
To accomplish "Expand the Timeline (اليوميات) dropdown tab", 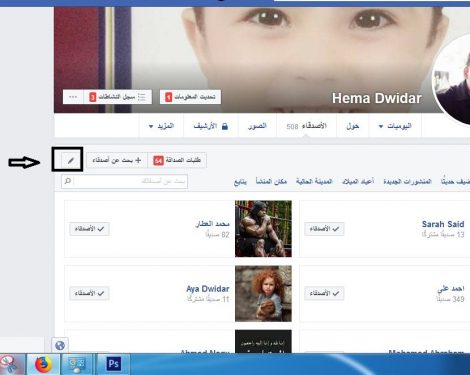I will pos(395,126).
